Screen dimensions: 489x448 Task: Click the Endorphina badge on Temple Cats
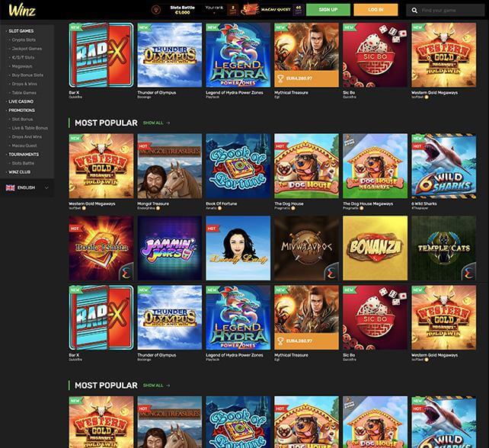[x=468, y=274]
